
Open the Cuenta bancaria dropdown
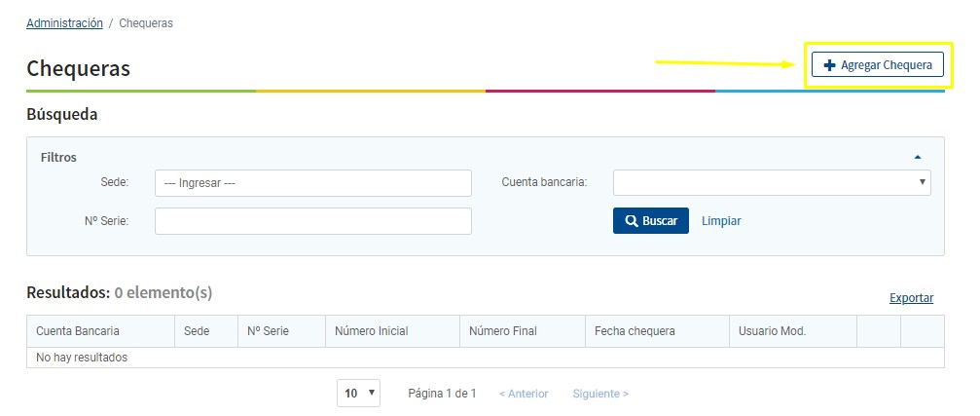point(771,183)
